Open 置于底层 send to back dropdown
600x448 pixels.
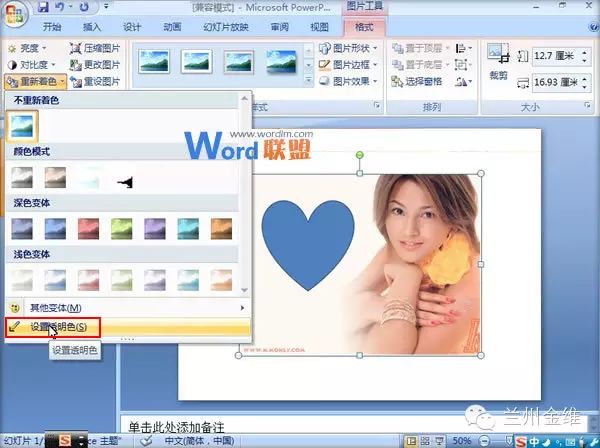pyautogui.click(x=421, y=65)
